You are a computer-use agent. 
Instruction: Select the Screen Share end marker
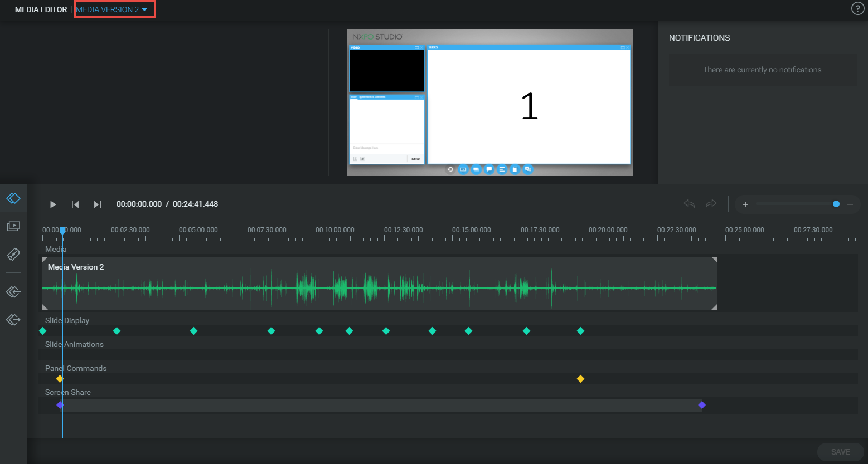(x=702, y=405)
